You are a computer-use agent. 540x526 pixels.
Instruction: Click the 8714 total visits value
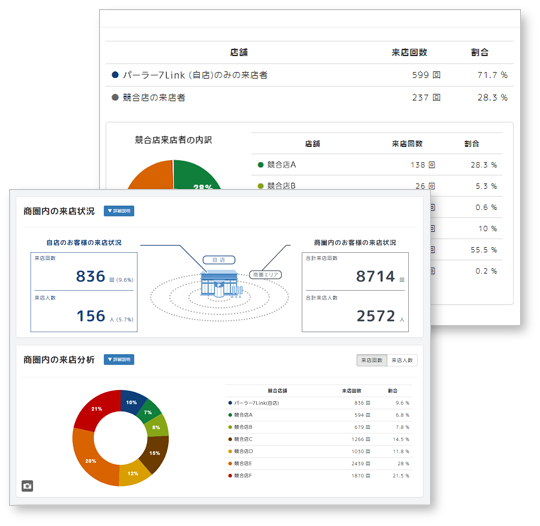tap(375, 276)
